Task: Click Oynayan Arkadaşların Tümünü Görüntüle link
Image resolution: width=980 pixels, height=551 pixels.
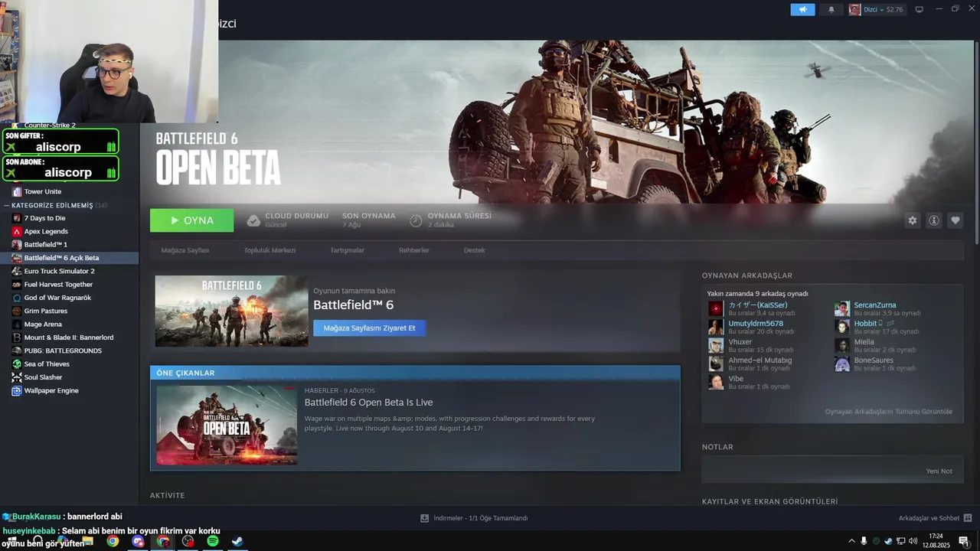Action: [x=888, y=412]
